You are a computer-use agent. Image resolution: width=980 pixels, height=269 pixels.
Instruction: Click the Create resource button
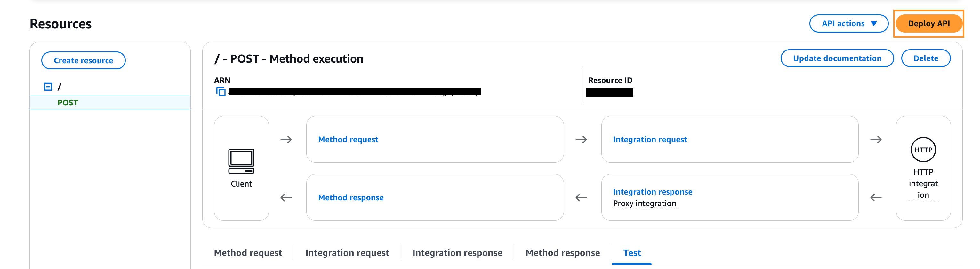point(83,60)
